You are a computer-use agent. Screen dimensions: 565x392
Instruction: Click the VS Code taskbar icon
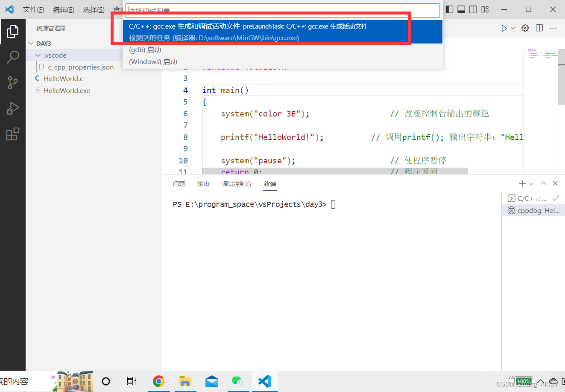[x=265, y=381]
